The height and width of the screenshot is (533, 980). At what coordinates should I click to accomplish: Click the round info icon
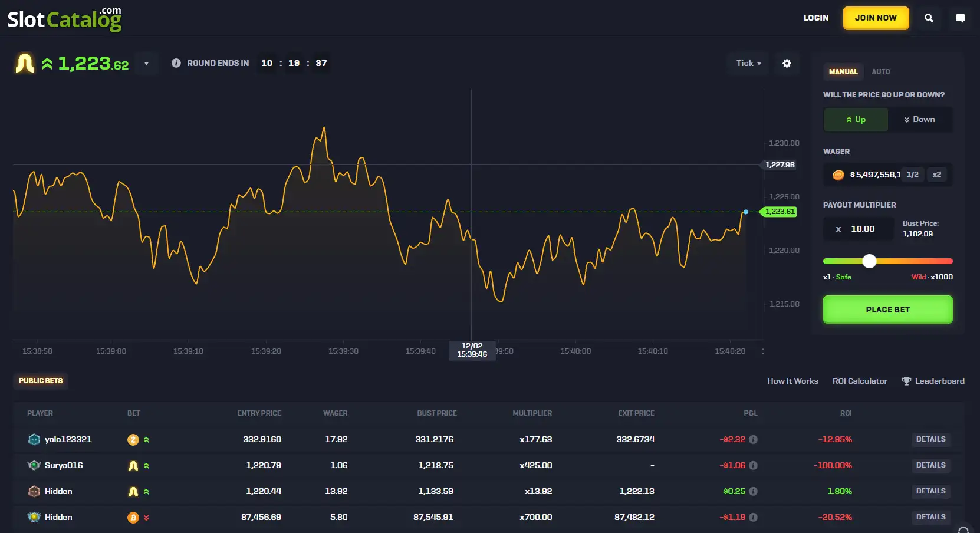coord(176,63)
